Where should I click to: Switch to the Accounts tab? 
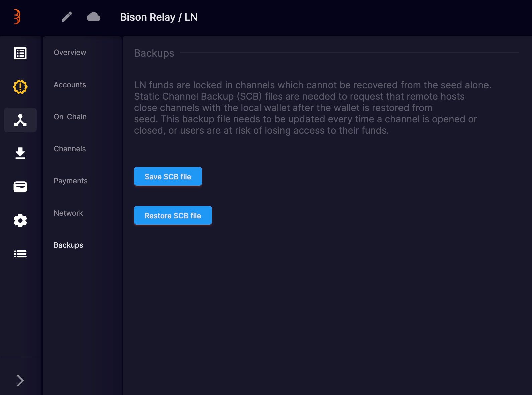coord(70,85)
